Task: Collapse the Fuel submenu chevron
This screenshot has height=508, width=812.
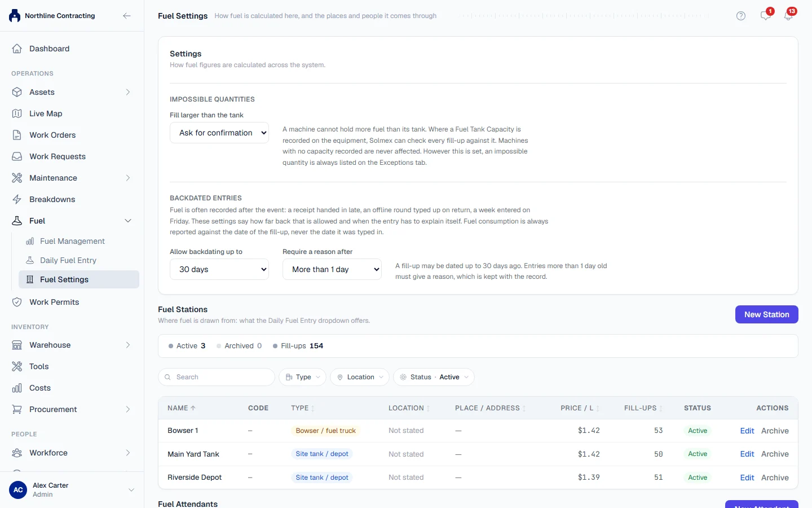Action: [x=128, y=221]
